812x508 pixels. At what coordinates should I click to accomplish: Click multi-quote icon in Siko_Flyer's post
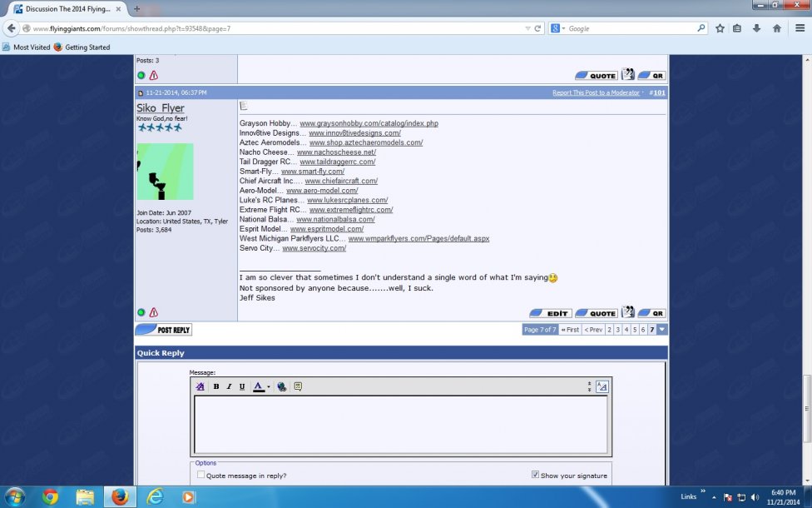click(x=627, y=312)
